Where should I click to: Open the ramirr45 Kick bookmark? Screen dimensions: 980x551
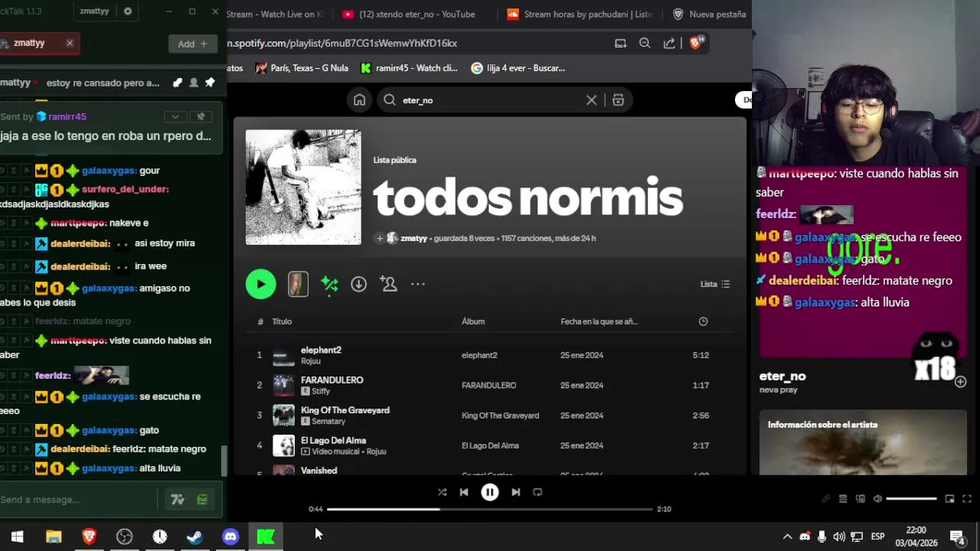pos(409,68)
